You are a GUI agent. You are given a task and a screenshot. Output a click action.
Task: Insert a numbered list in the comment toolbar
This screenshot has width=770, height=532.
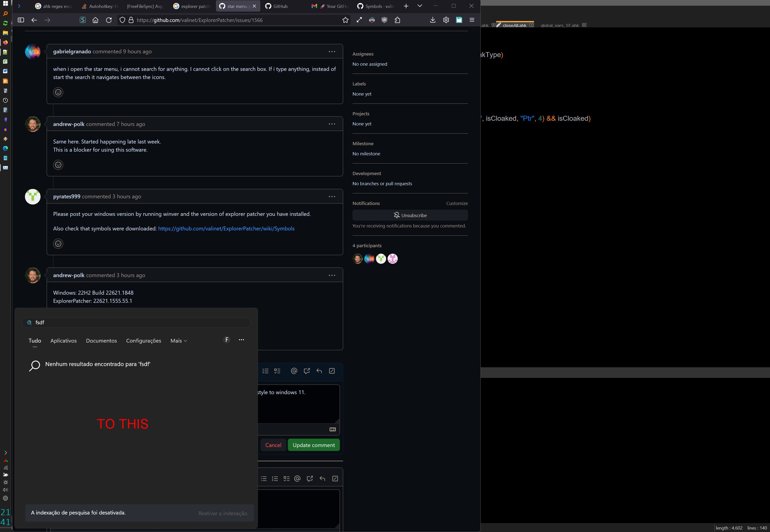point(266,371)
